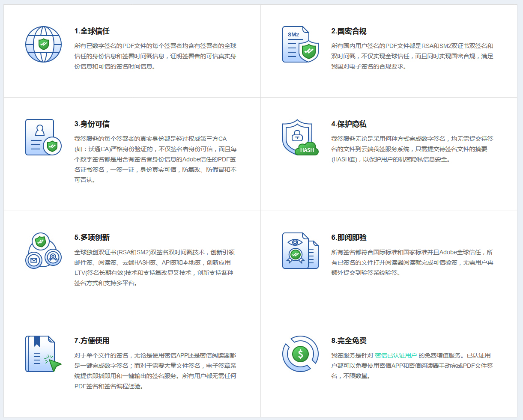Click the three connected circles innovation icon
The height and width of the screenshot is (420, 523).
coord(43,251)
